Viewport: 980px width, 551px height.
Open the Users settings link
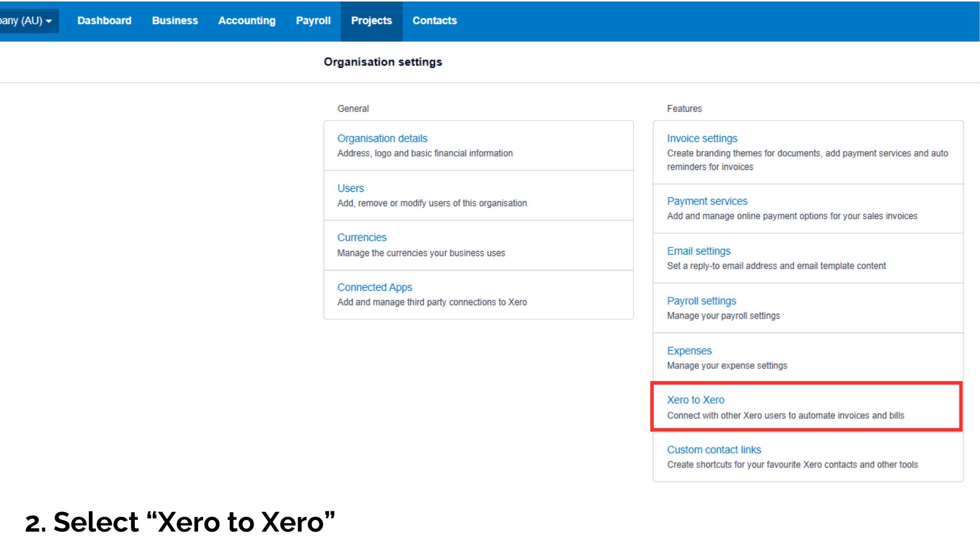pyautogui.click(x=350, y=188)
